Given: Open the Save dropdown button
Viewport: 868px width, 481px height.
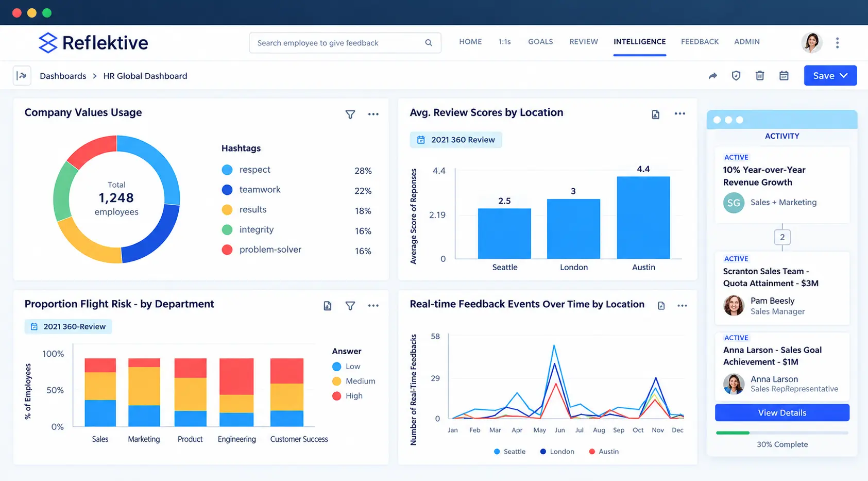Looking at the screenshot, I should coord(830,76).
